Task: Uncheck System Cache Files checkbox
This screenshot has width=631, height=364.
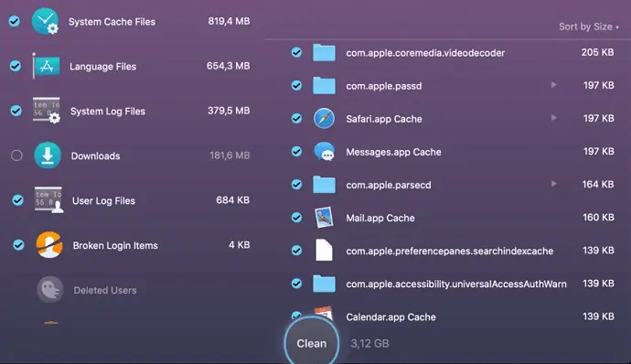Action: 14,21
